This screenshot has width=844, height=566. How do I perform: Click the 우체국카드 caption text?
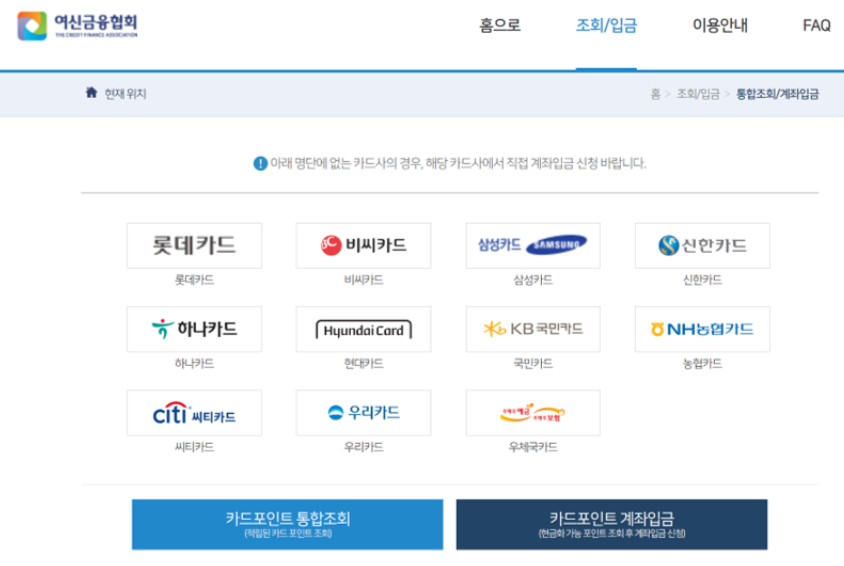pos(533,447)
